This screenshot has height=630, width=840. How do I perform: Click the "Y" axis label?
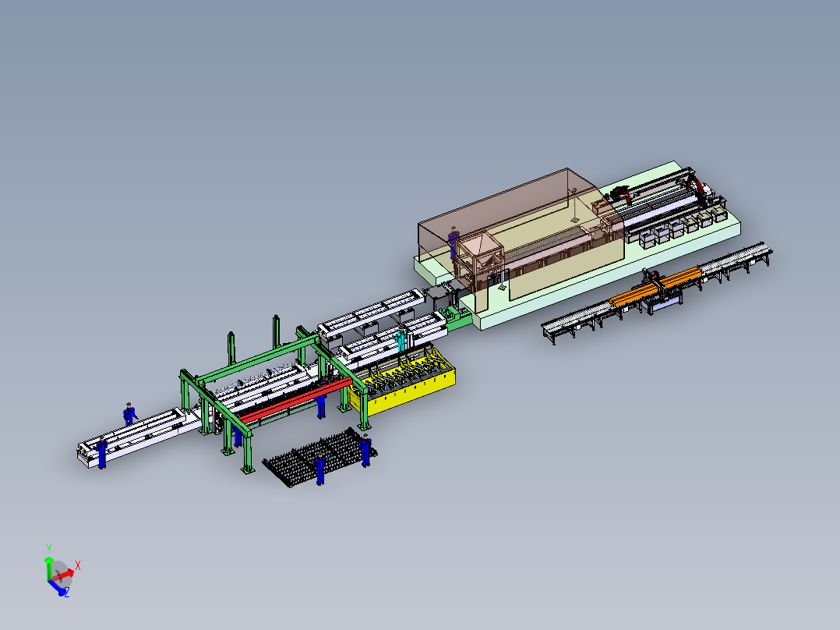(49, 548)
